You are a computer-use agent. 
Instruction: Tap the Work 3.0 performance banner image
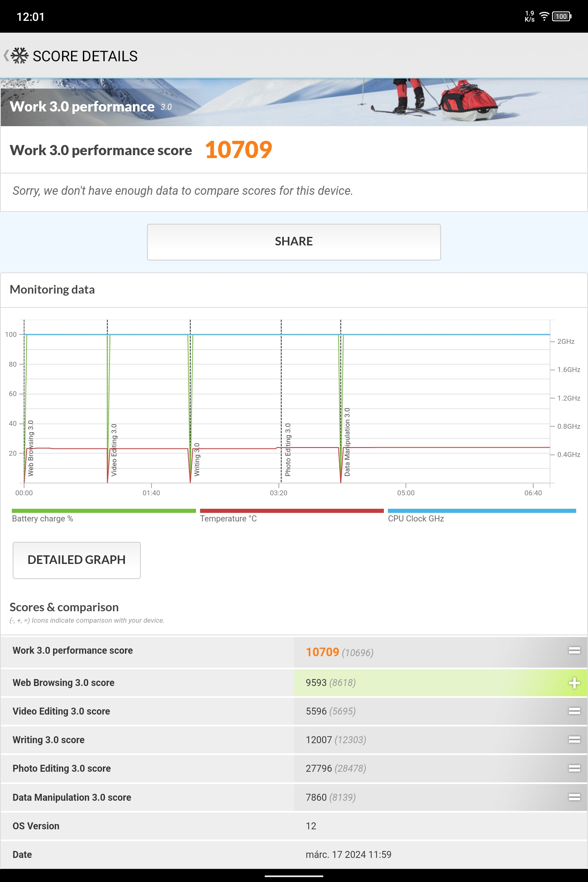pyautogui.click(x=294, y=102)
